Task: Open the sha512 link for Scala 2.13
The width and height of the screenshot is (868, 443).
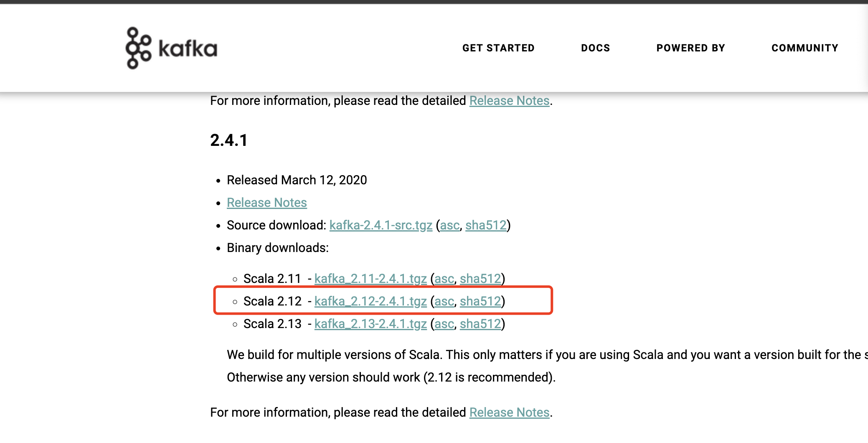Action: tap(480, 324)
